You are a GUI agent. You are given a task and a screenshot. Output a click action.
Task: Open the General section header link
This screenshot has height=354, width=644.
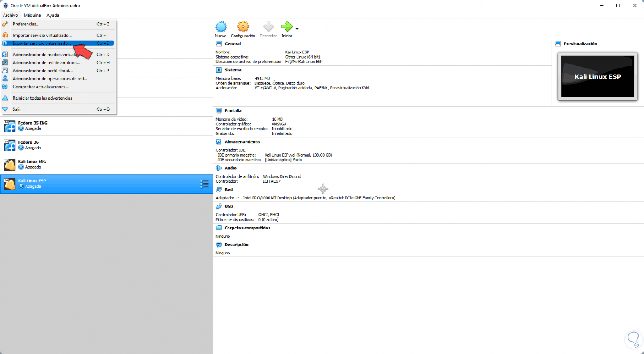pyautogui.click(x=233, y=44)
